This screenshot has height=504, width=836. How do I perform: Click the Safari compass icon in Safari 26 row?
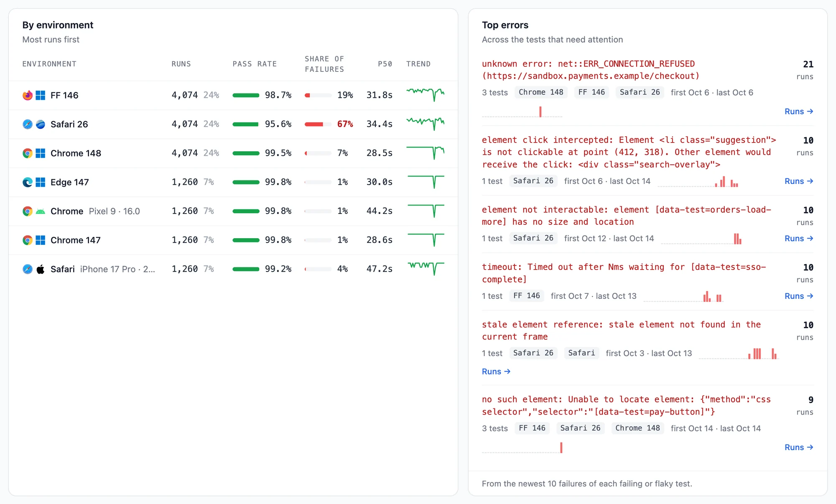click(x=28, y=124)
